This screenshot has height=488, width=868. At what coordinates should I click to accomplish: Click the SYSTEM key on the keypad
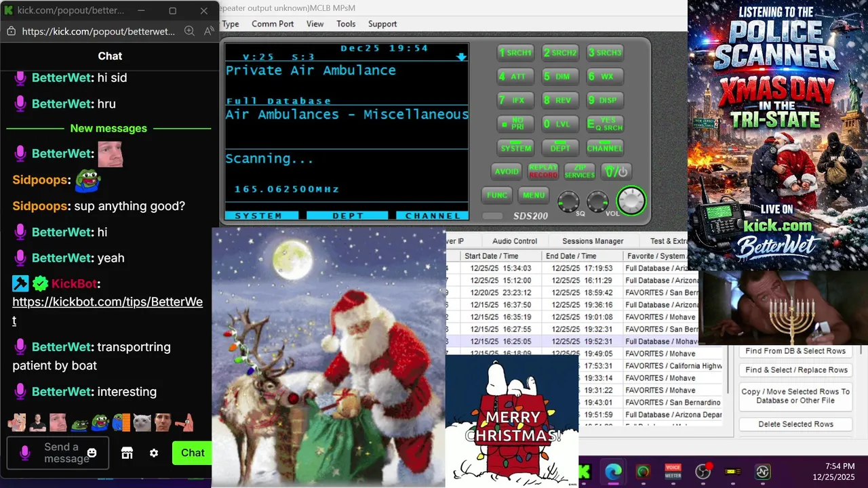515,148
